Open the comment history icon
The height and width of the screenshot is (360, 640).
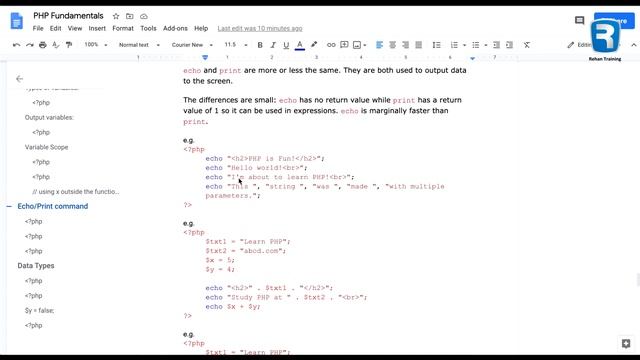(580, 20)
